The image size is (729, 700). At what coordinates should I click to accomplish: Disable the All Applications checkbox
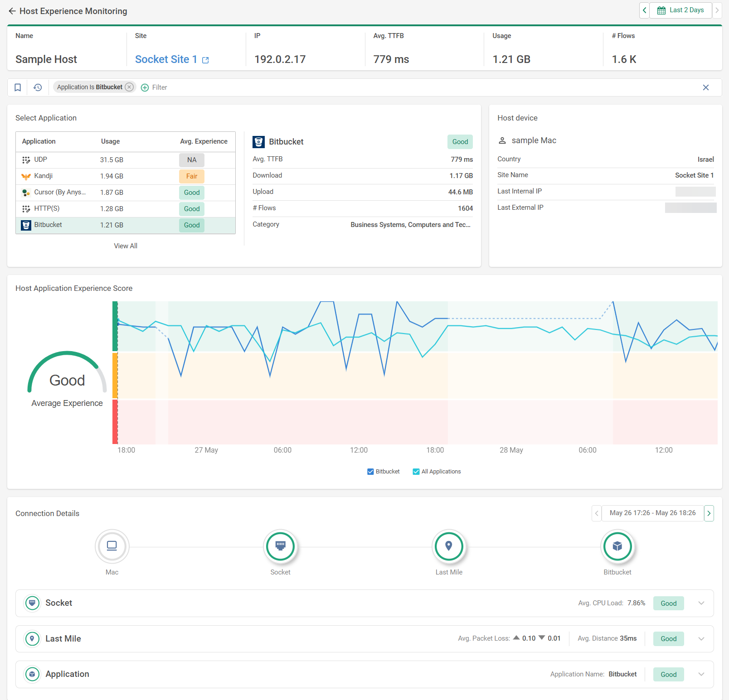click(x=416, y=471)
